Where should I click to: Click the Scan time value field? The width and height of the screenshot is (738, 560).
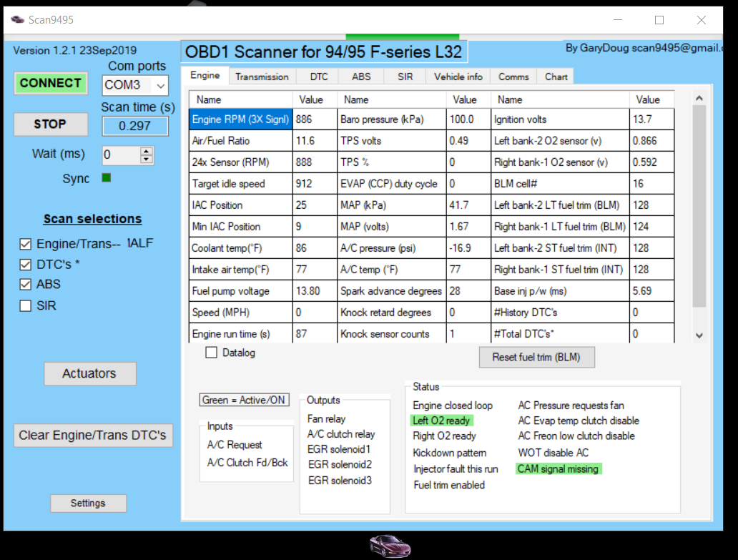(x=135, y=126)
